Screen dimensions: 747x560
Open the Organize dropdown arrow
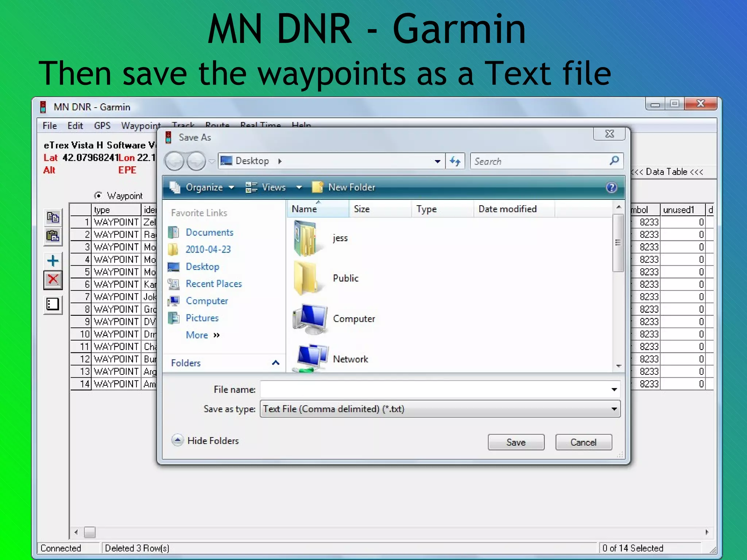[x=232, y=187]
